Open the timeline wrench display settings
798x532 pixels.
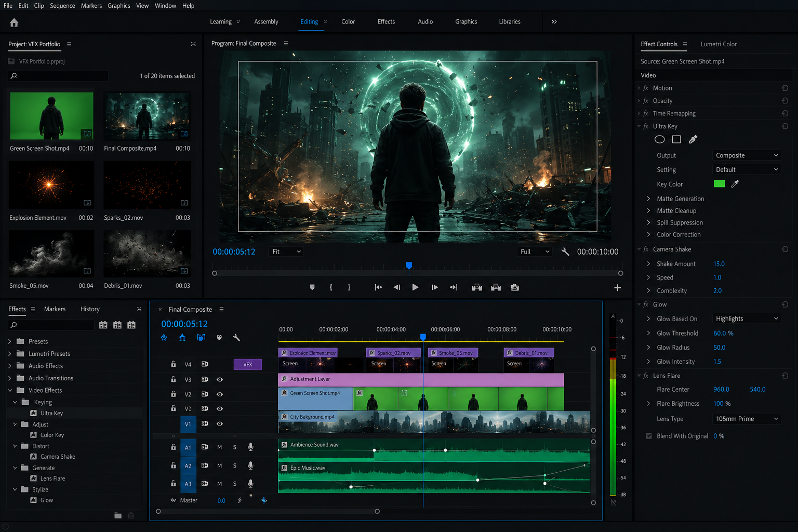[236, 338]
